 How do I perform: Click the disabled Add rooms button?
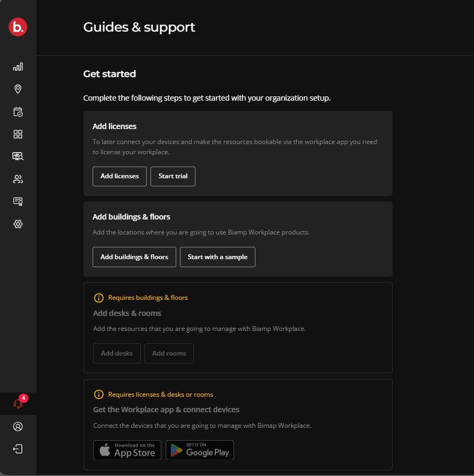tap(169, 353)
